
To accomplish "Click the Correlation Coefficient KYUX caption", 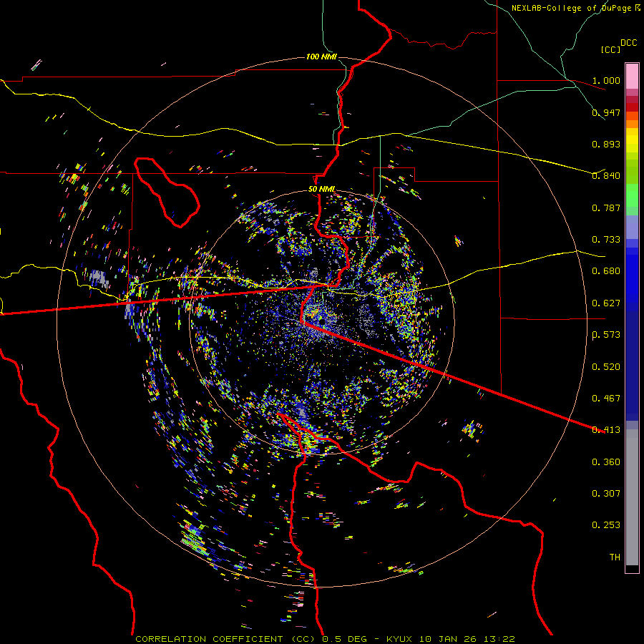I will [x=326, y=639].
